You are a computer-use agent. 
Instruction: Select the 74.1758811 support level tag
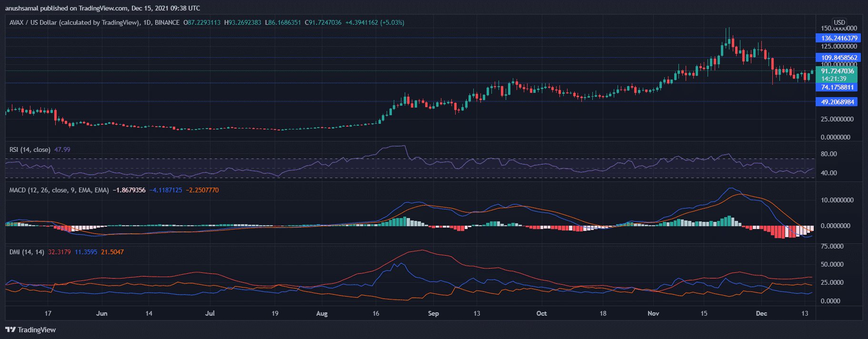pos(838,87)
